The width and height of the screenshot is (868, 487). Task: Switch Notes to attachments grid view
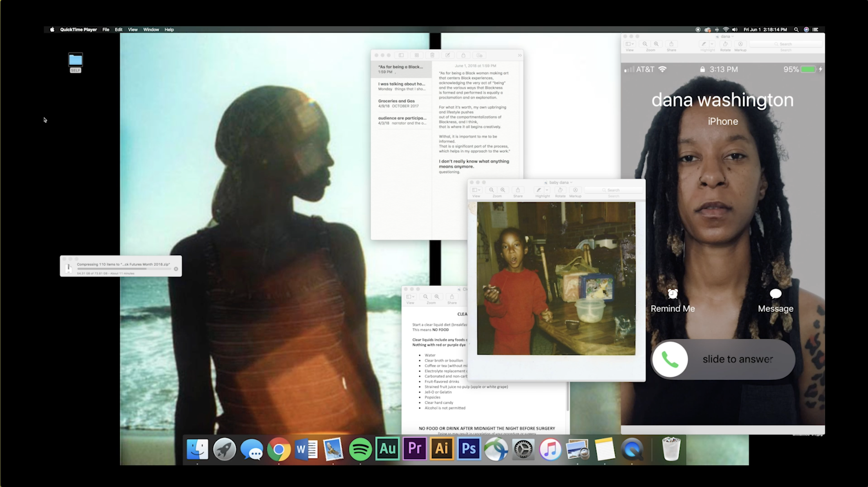pyautogui.click(x=417, y=55)
